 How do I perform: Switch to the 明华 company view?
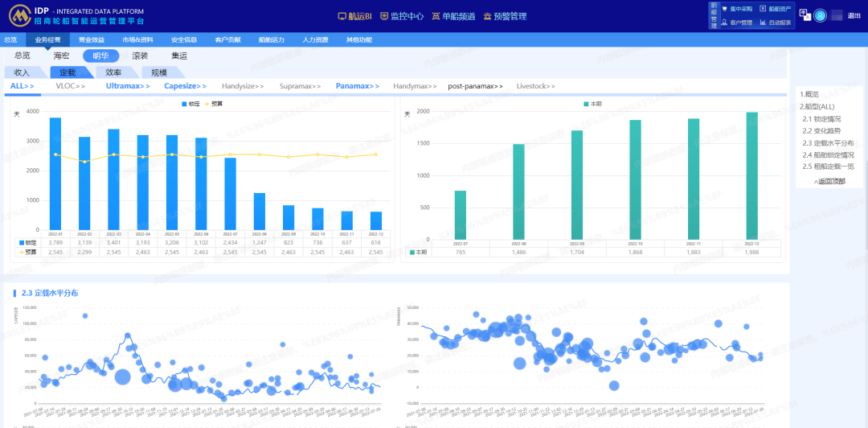pos(100,56)
